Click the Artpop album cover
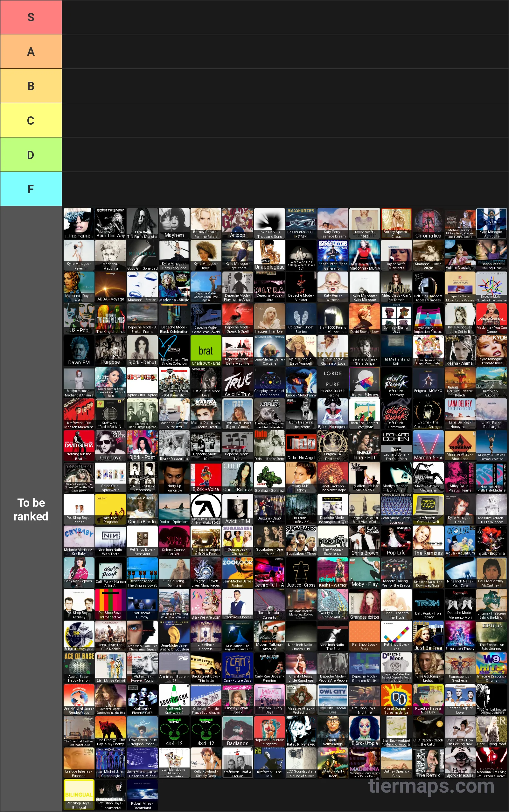Viewport: 509px width, 812px height. 238,224
